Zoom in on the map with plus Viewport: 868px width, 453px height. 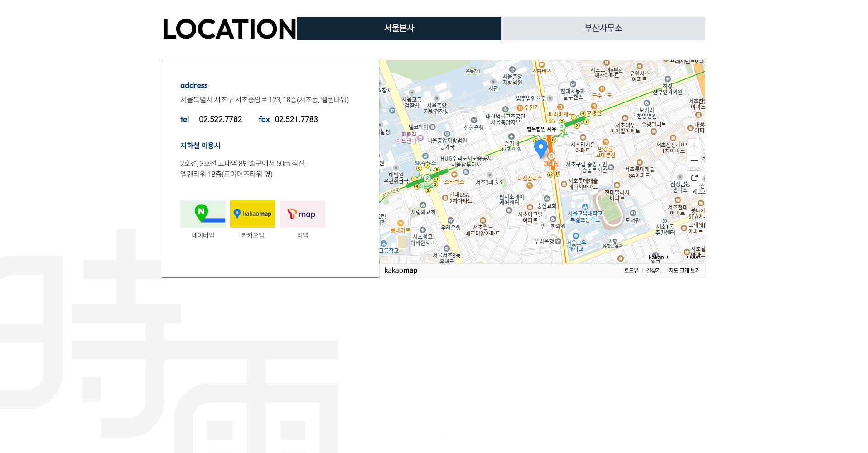coord(694,146)
